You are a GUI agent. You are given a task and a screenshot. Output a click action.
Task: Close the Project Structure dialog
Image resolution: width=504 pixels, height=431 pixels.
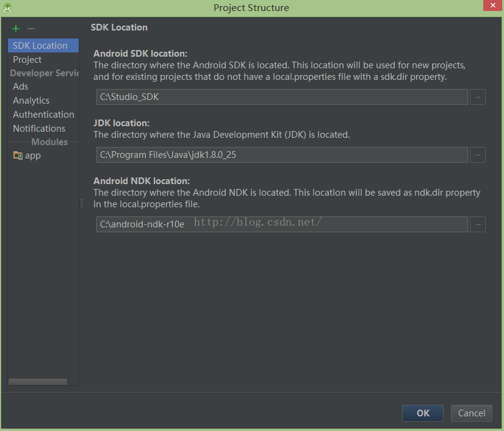pyautogui.click(x=493, y=5)
